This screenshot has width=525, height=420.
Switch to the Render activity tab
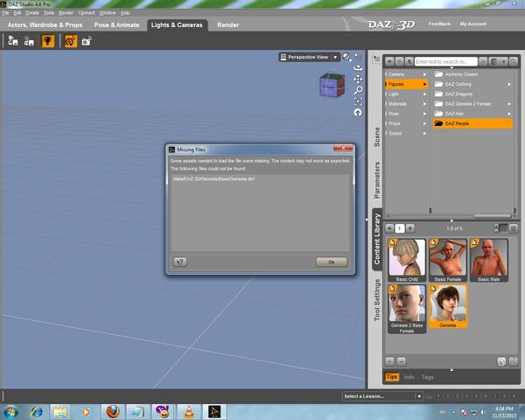tap(228, 25)
